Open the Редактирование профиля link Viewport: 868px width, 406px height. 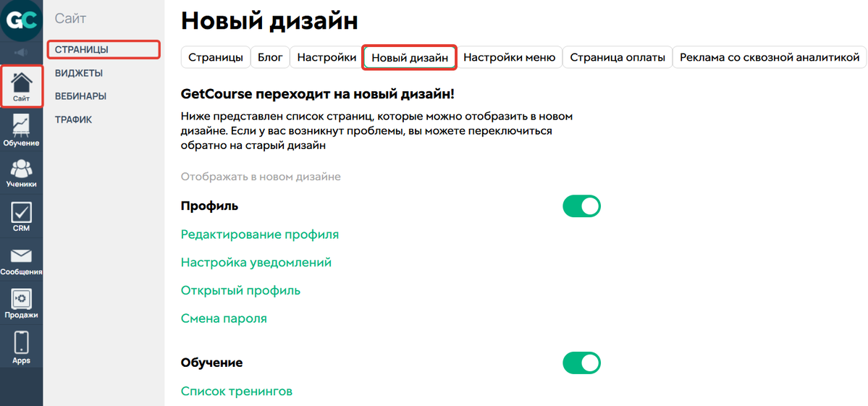(260, 234)
